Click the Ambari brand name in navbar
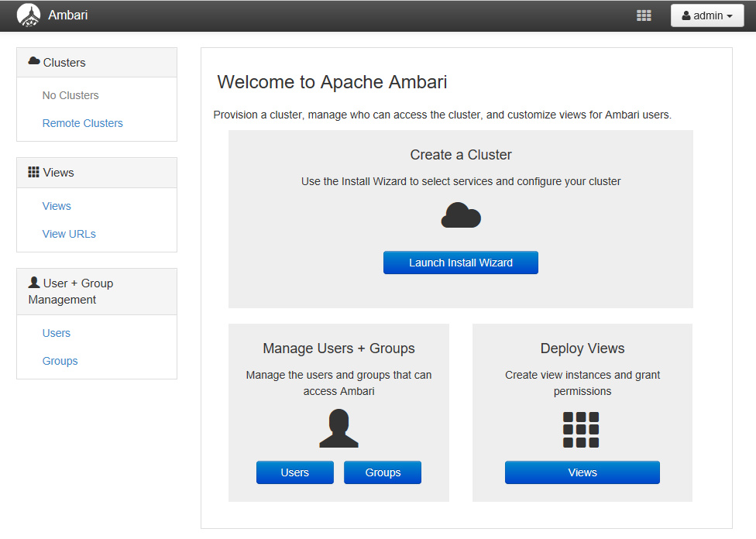The image size is (756, 539). click(68, 15)
